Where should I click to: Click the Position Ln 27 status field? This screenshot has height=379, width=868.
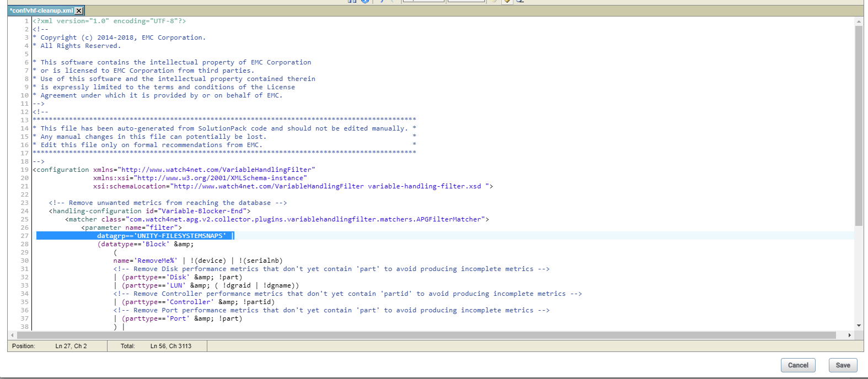[x=71, y=346]
